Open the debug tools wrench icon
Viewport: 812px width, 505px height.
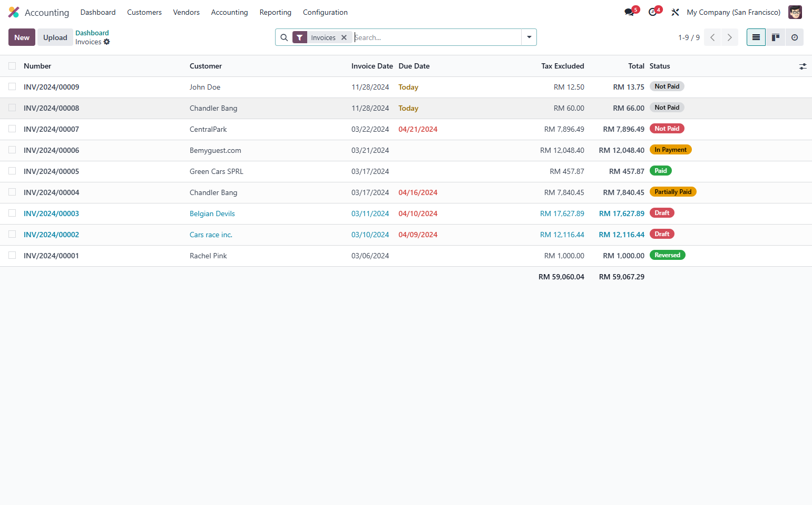(x=675, y=12)
